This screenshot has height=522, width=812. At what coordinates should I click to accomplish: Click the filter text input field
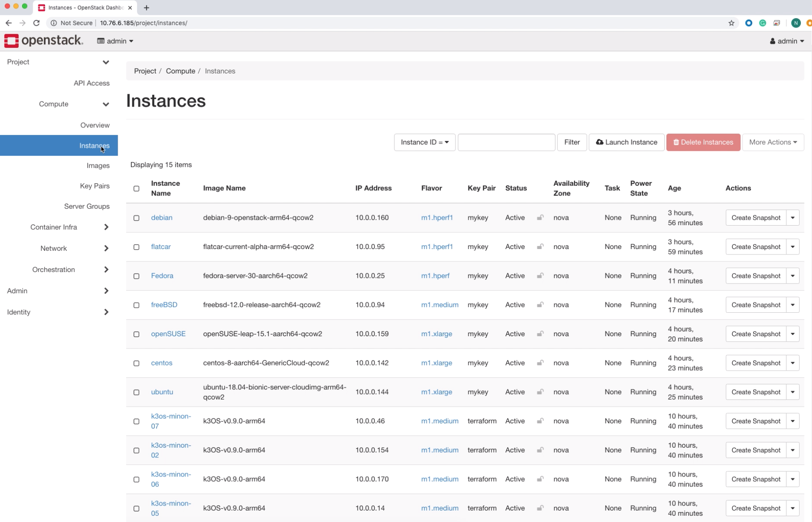click(506, 142)
